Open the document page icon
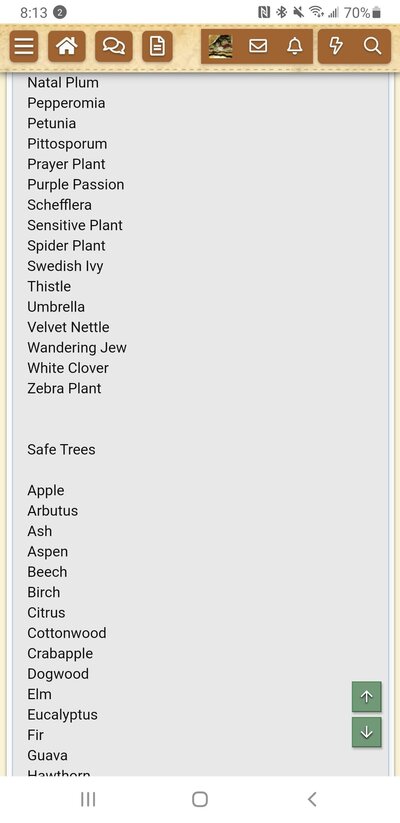Image resolution: width=400 pixels, height=823 pixels. point(157,46)
